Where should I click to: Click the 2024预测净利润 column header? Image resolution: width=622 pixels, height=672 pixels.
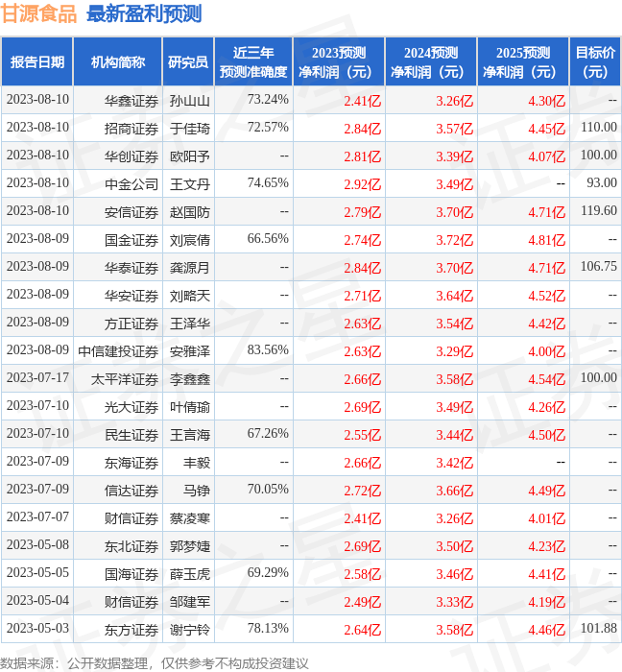click(x=431, y=62)
